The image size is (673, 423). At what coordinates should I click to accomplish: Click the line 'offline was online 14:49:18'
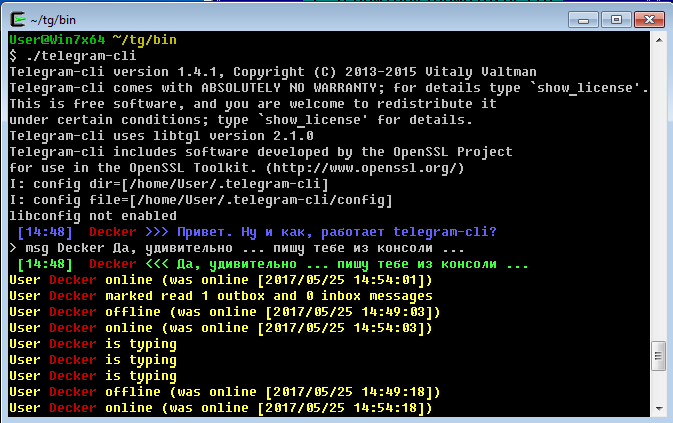tap(225, 392)
